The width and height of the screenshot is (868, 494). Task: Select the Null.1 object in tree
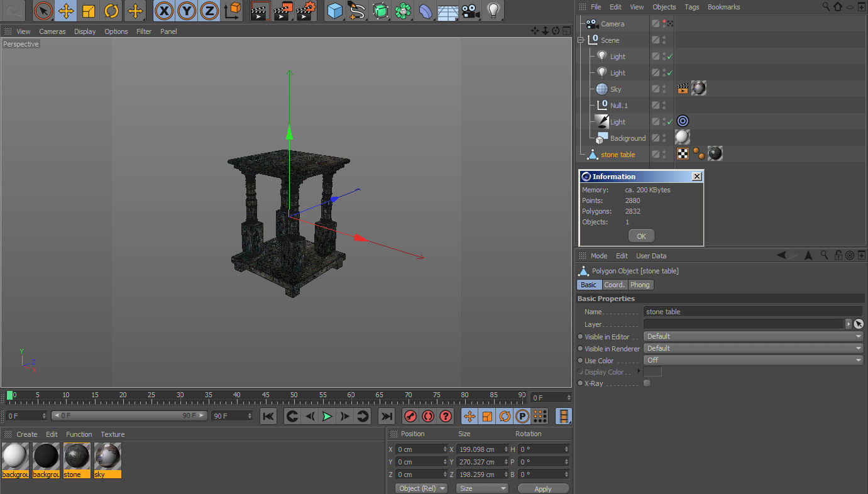coord(618,106)
